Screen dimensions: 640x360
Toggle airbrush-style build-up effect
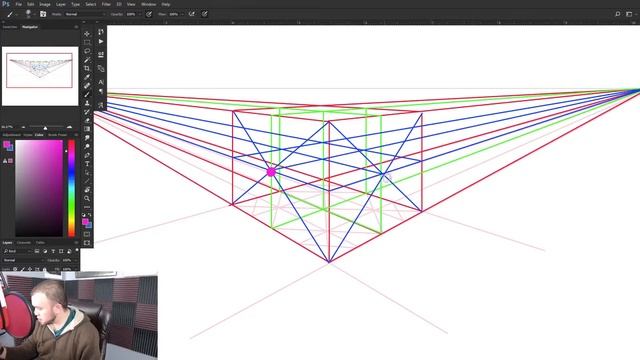click(191, 14)
